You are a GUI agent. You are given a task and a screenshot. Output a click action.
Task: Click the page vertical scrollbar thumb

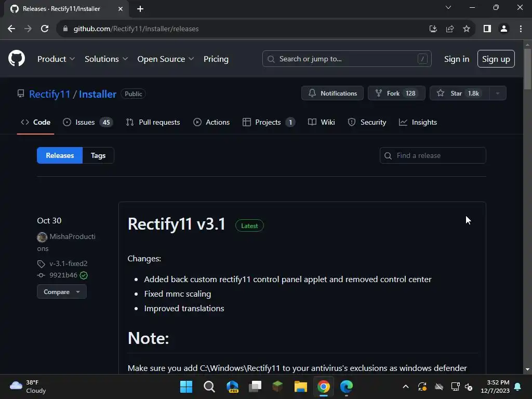[527, 69]
